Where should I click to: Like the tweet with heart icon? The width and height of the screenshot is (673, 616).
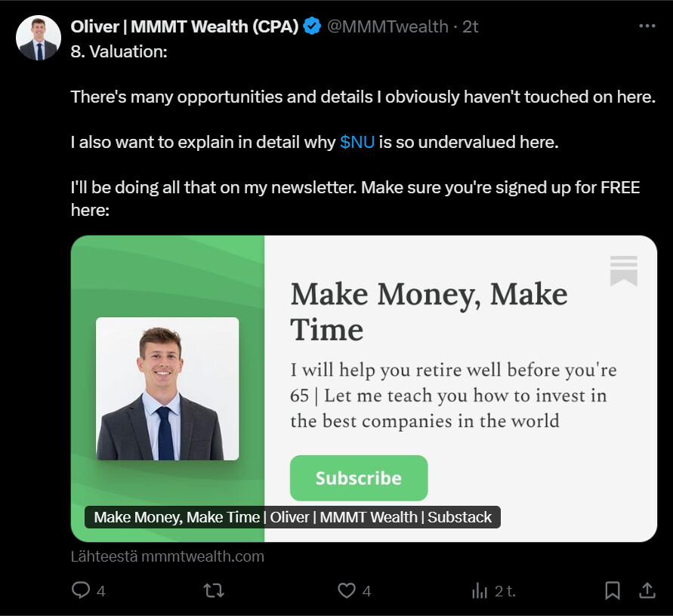coord(346,590)
